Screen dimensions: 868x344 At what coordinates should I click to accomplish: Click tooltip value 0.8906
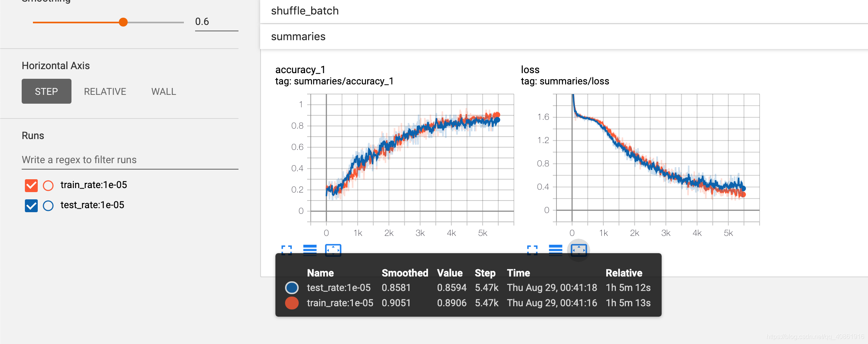[x=452, y=303]
